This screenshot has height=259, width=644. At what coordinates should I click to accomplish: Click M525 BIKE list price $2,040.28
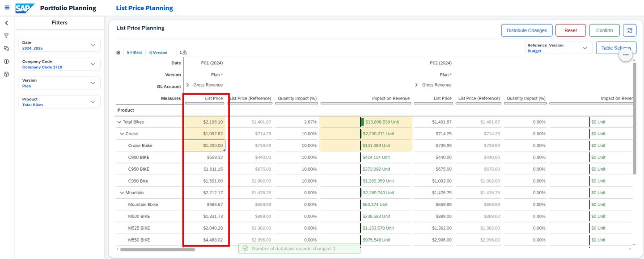204,228
